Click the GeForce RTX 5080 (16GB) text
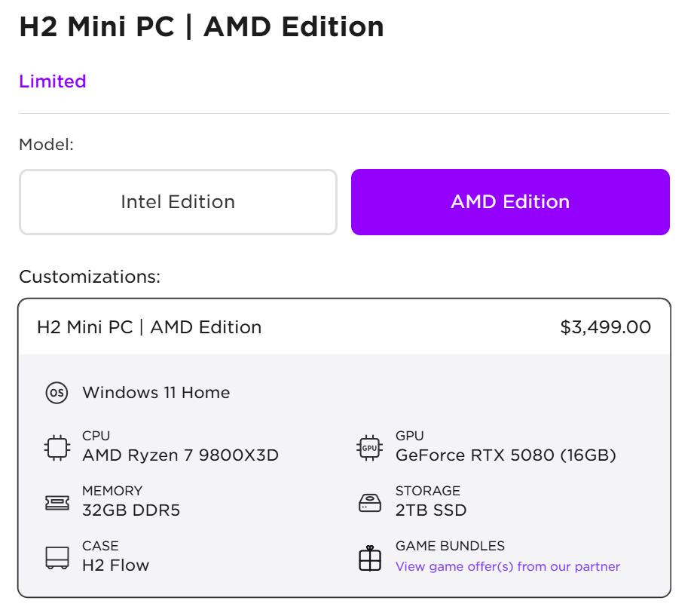697x616 pixels. pos(506,455)
